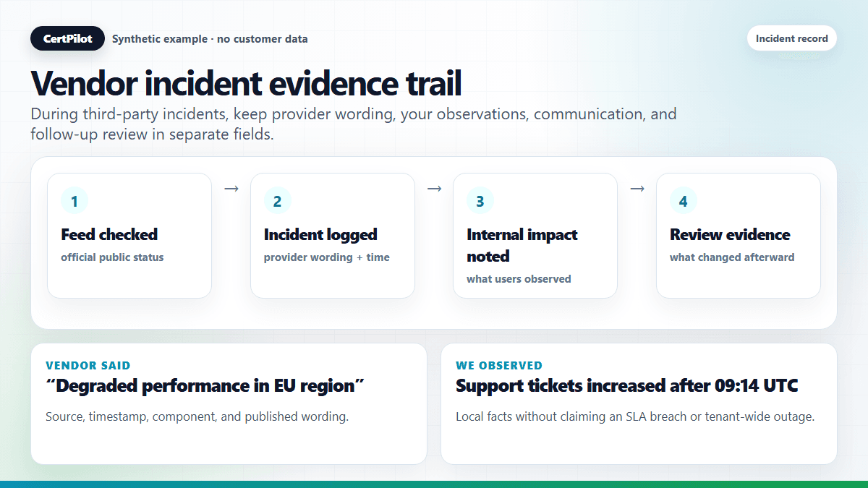This screenshot has width=868, height=488.
Task: Select the step 1 number circle
Action: [x=75, y=201]
